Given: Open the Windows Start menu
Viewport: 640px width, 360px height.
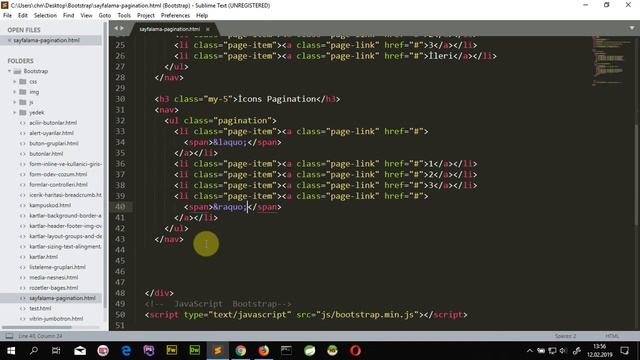Looking at the screenshot, I should (11, 351).
